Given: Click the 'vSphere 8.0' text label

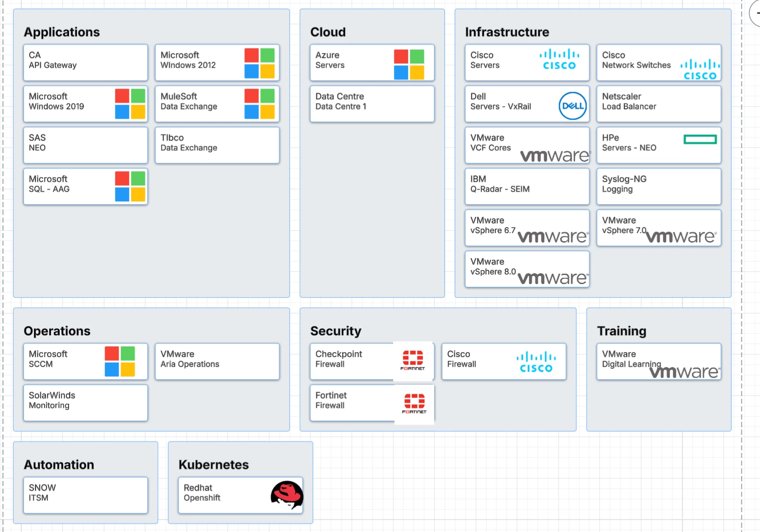Looking at the screenshot, I should (x=493, y=272).
